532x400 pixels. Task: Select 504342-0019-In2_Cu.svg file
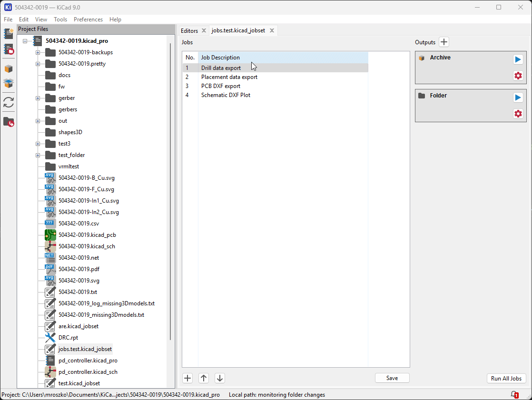coord(89,212)
